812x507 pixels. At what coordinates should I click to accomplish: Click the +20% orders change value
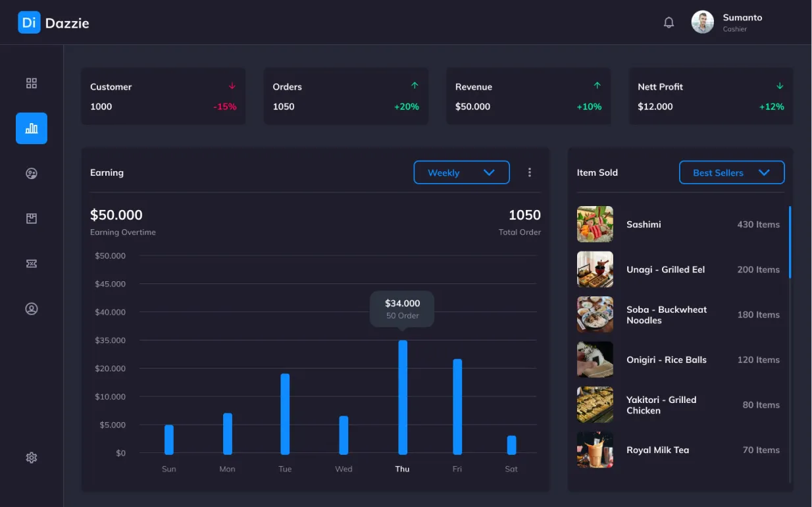point(407,107)
